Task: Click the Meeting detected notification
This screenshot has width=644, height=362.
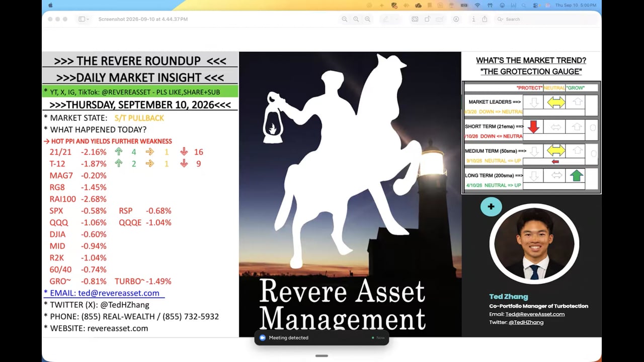Action: tap(321, 338)
